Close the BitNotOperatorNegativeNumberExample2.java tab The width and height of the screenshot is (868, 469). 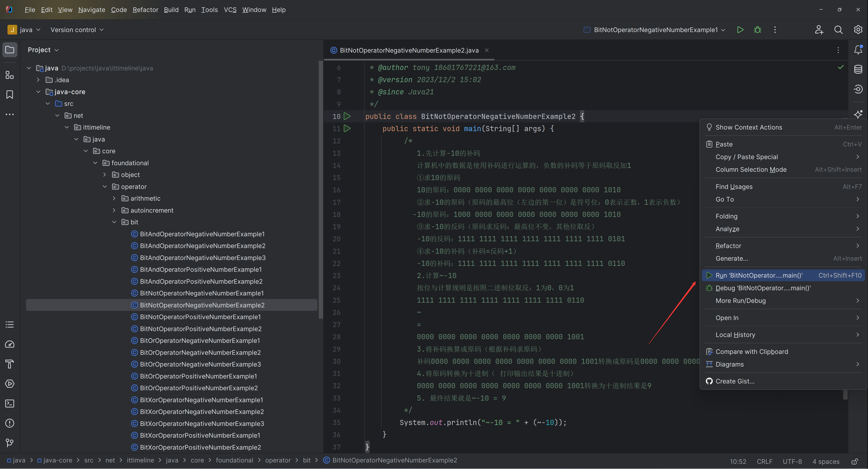pyautogui.click(x=487, y=50)
